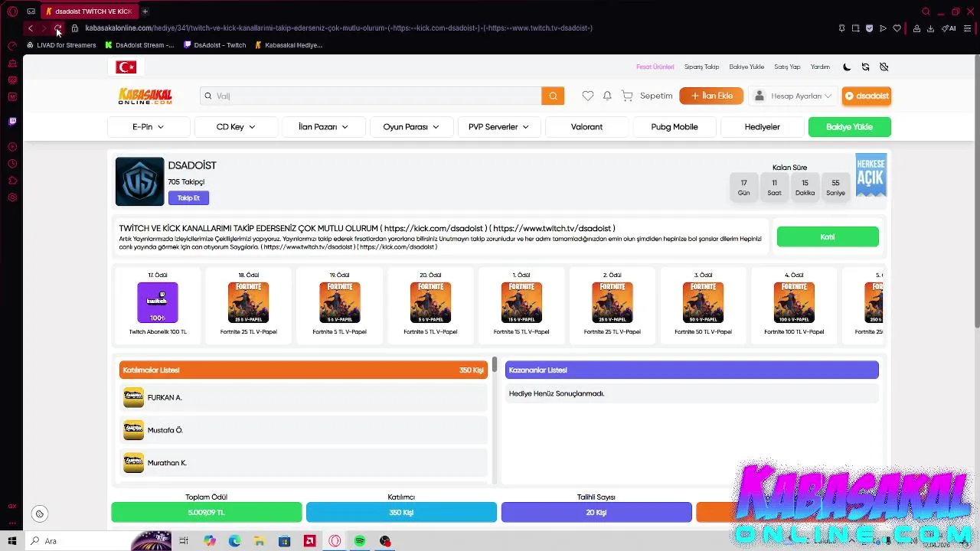
Task: Open the browser snapshot icon
Action: coord(855,28)
